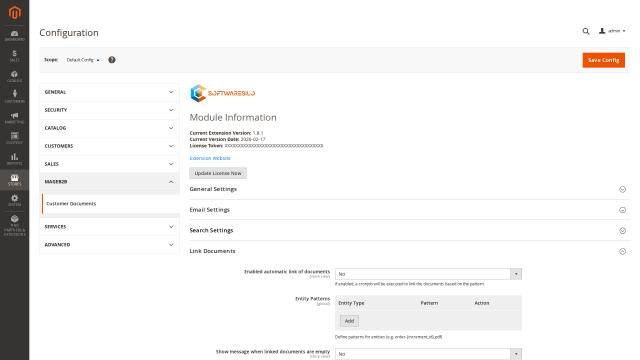Click the Configuration page title
This screenshot has width=640, height=360.
69,33
